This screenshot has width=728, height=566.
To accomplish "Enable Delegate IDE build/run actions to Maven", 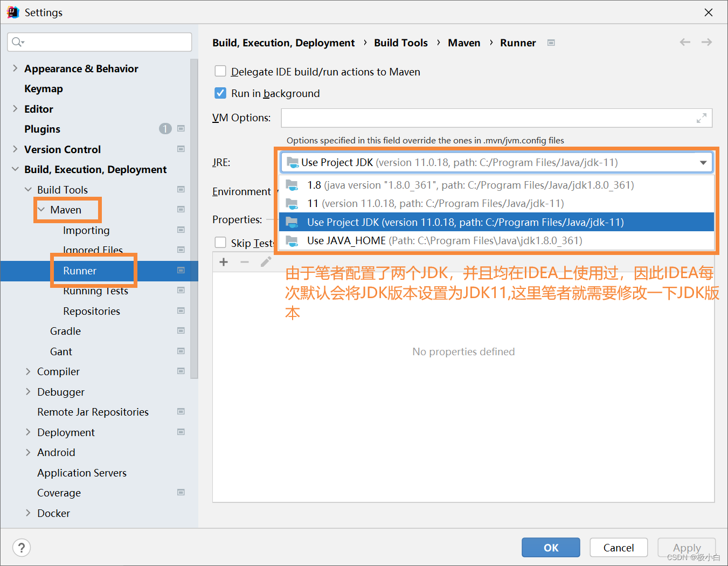I will (220, 71).
